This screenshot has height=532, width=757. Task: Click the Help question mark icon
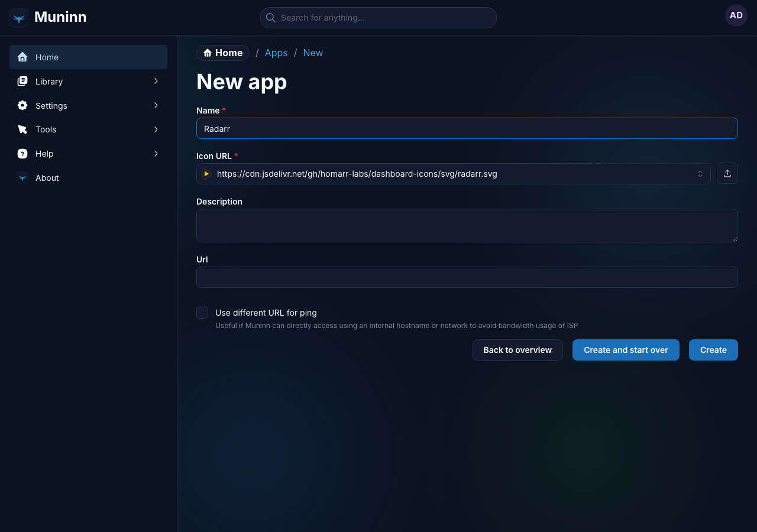(x=22, y=154)
